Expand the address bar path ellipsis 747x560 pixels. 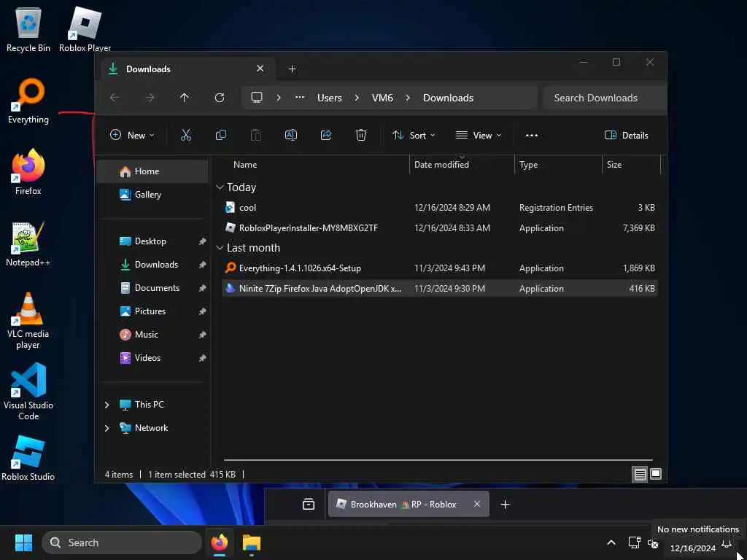point(300,98)
